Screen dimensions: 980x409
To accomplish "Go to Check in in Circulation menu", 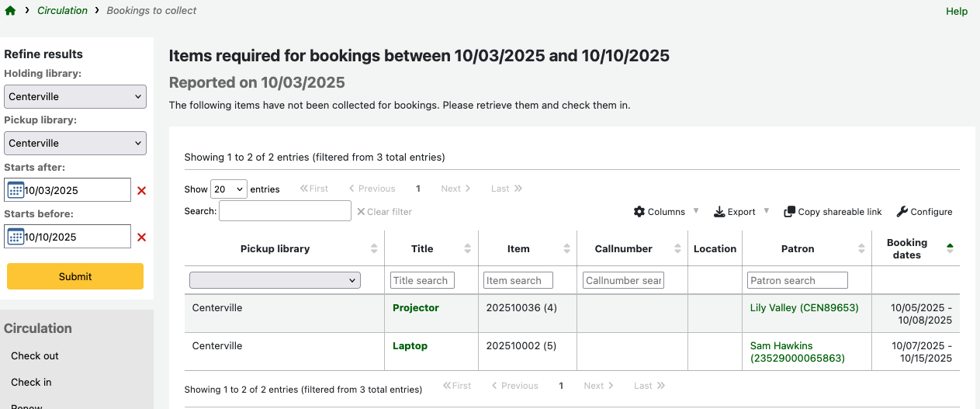I will pos(31,383).
